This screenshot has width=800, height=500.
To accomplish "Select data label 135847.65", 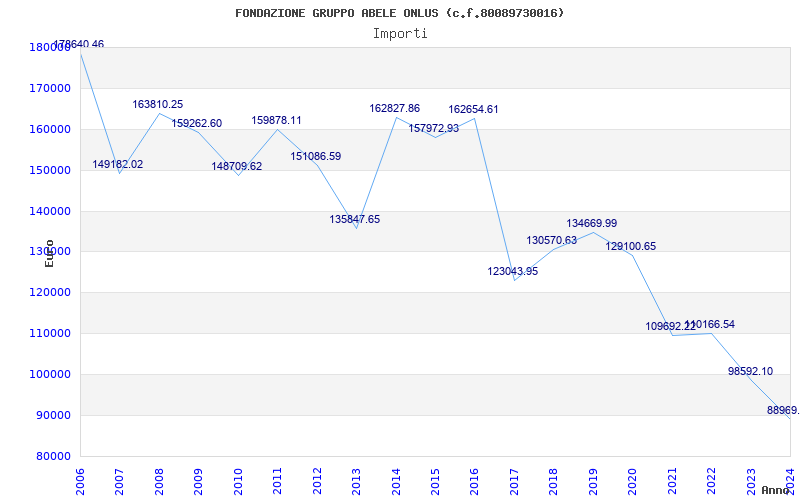I will pos(355,219).
